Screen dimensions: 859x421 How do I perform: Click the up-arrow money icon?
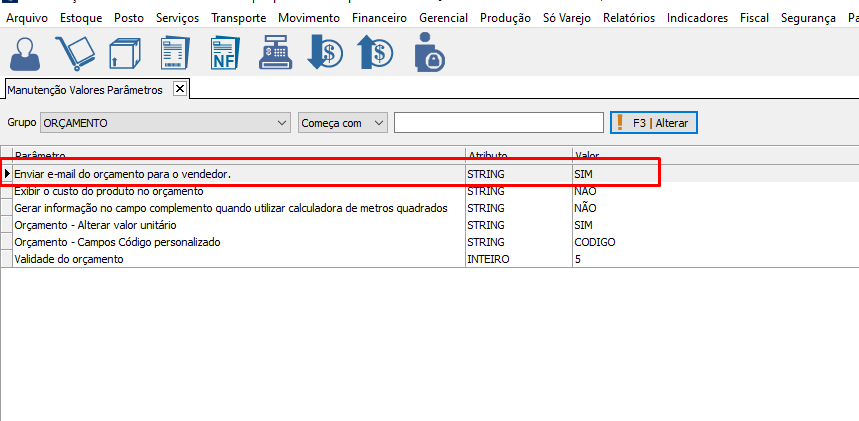click(x=376, y=52)
